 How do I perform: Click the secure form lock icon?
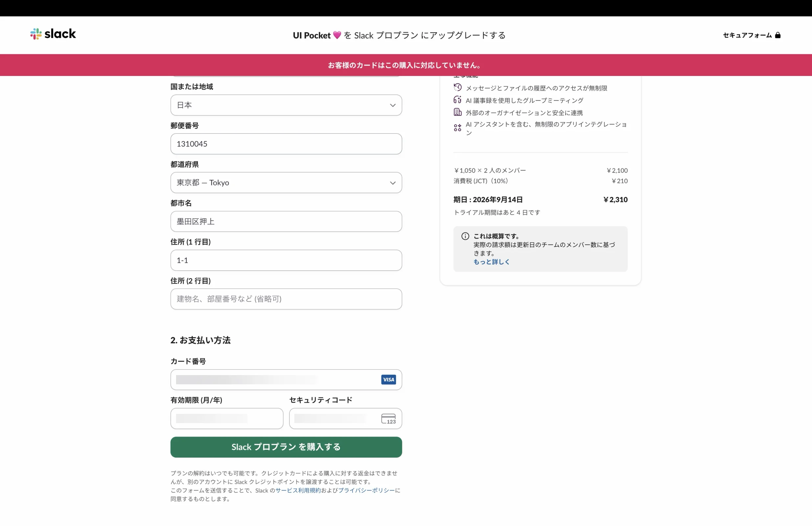pyautogui.click(x=778, y=35)
